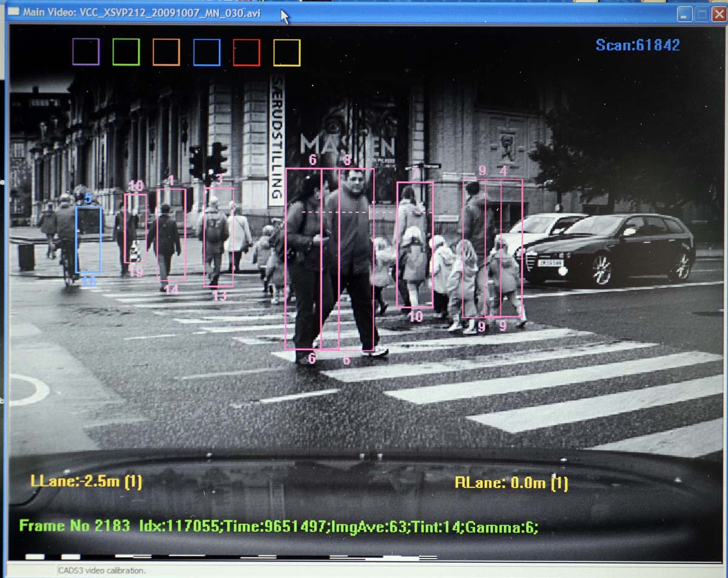728x578 pixels.
Task: Click the Time:9651497 value in status line
Action: coord(275,526)
